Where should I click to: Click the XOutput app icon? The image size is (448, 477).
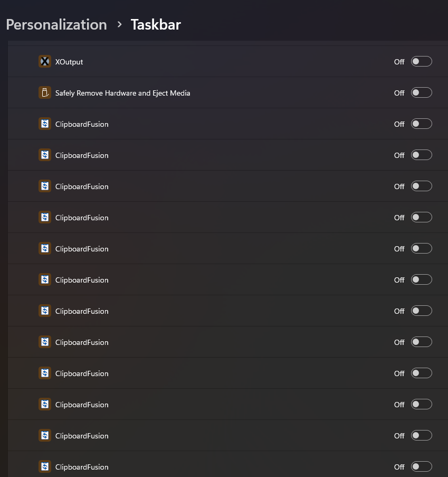point(45,62)
